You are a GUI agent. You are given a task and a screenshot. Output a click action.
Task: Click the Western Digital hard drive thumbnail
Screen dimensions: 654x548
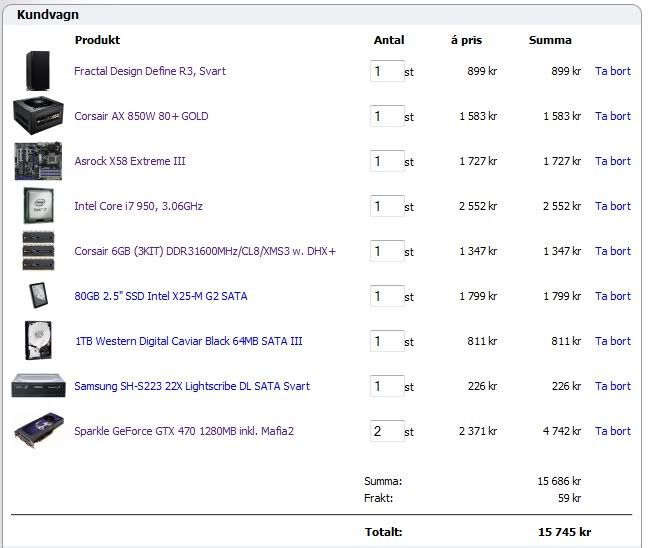tap(38, 341)
